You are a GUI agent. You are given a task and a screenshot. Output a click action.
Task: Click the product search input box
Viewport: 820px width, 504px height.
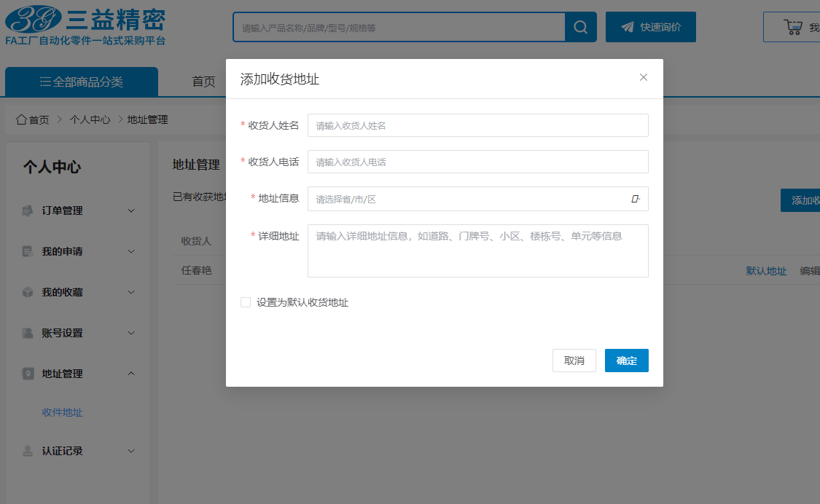click(399, 27)
